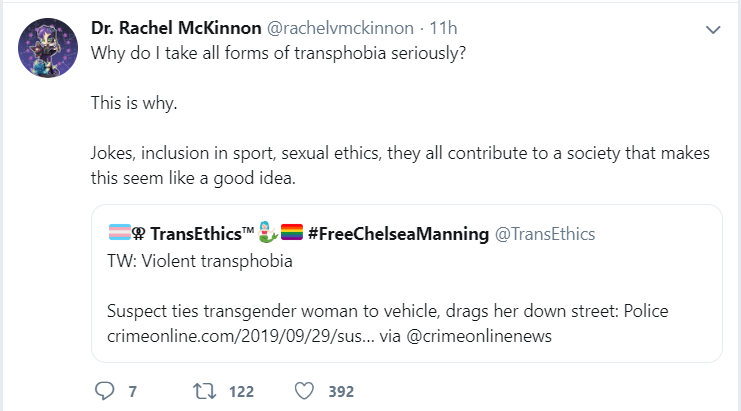
Task: Click the Dr. Rachel McKinnon display name
Action: coord(176,28)
